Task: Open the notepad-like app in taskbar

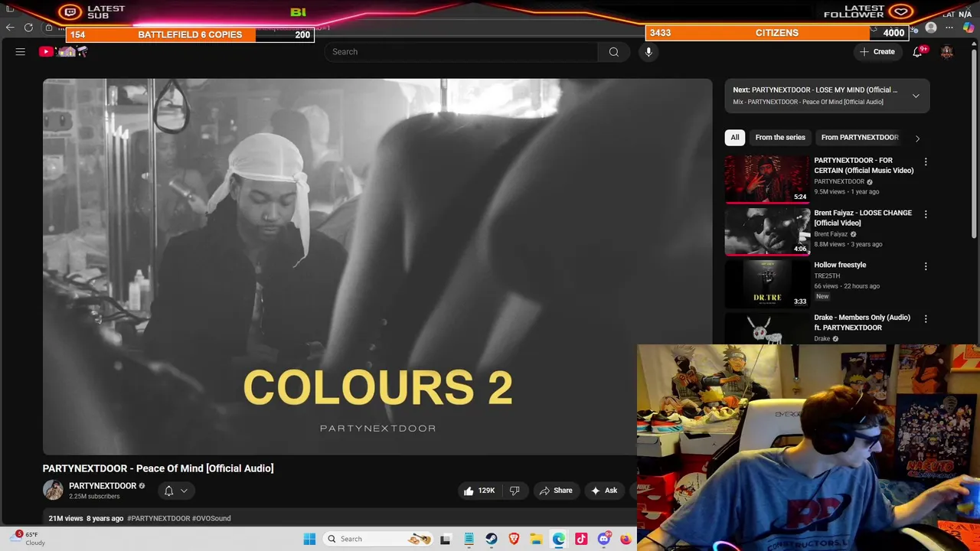Action: (469, 539)
